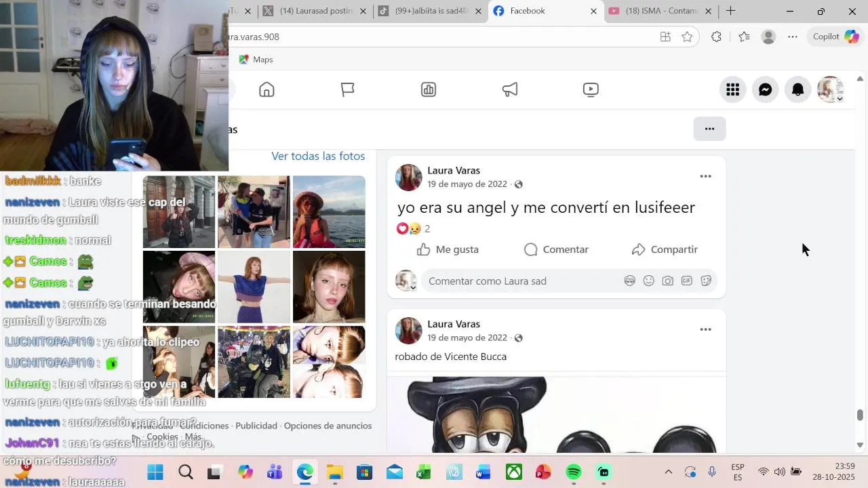Open the Publicidad footer link
868x488 pixels.
(256, 426)
